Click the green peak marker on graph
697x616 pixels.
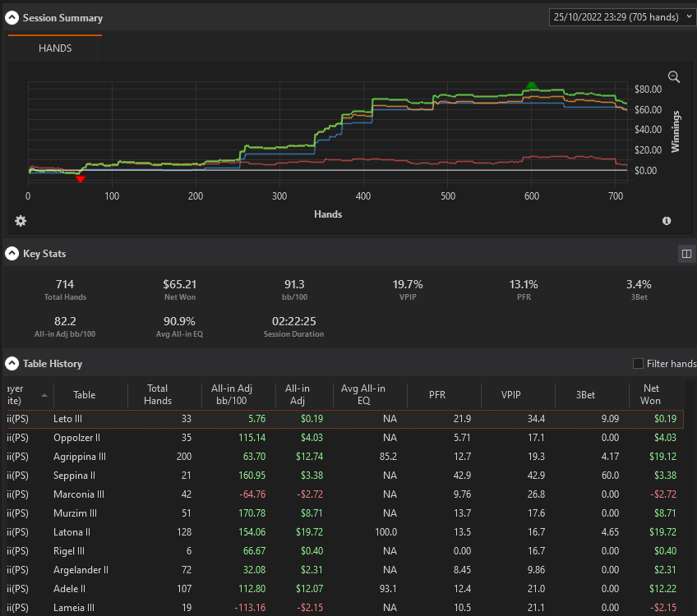pos(531,85)
